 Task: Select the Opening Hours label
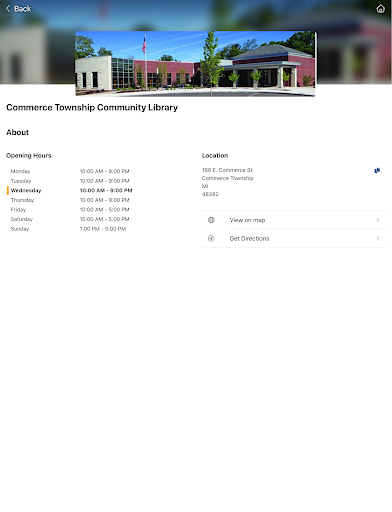click(x=29, y=156)
